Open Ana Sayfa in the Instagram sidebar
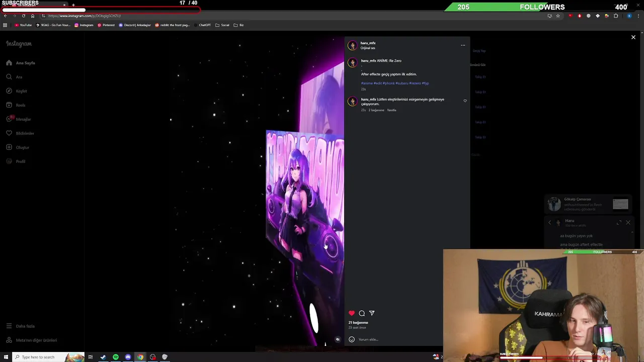Screen dimensions: 644x362 [x=21, y=63]
